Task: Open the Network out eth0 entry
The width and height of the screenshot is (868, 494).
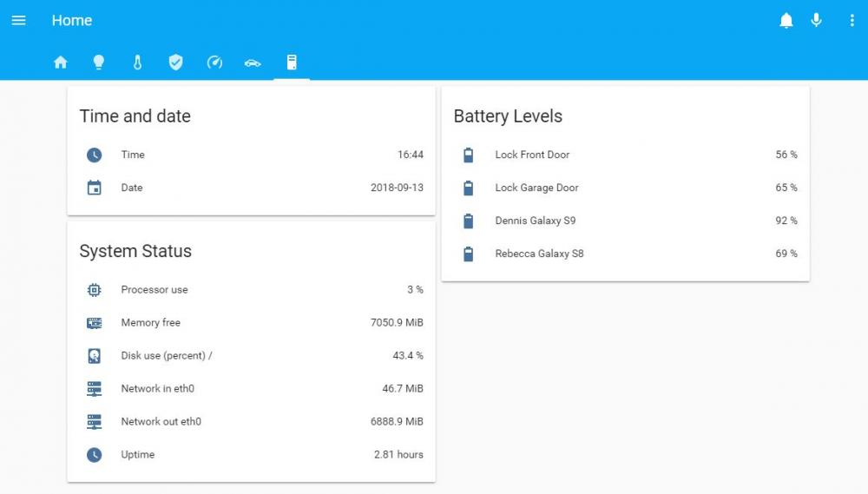Action: coord(161,422)
